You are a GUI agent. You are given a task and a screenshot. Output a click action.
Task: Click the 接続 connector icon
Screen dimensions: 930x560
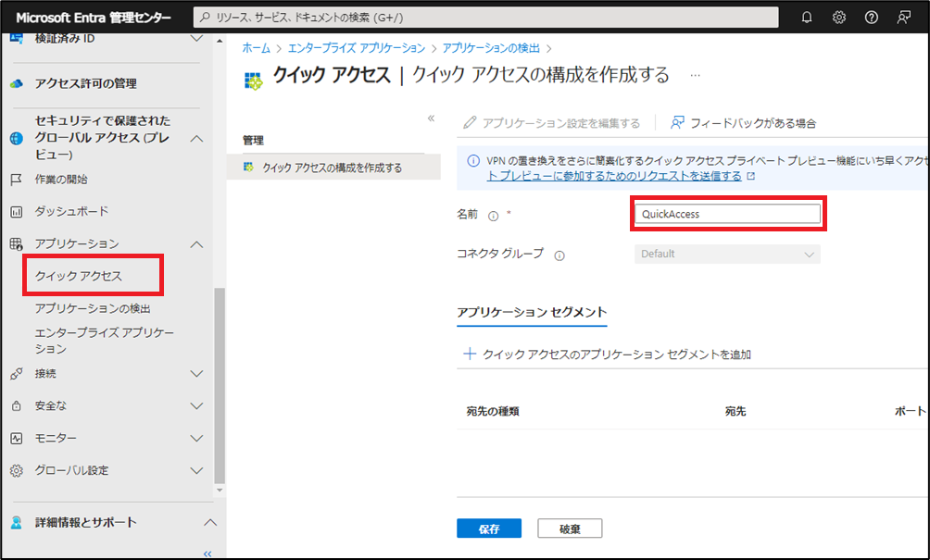(x=17, y=373)
